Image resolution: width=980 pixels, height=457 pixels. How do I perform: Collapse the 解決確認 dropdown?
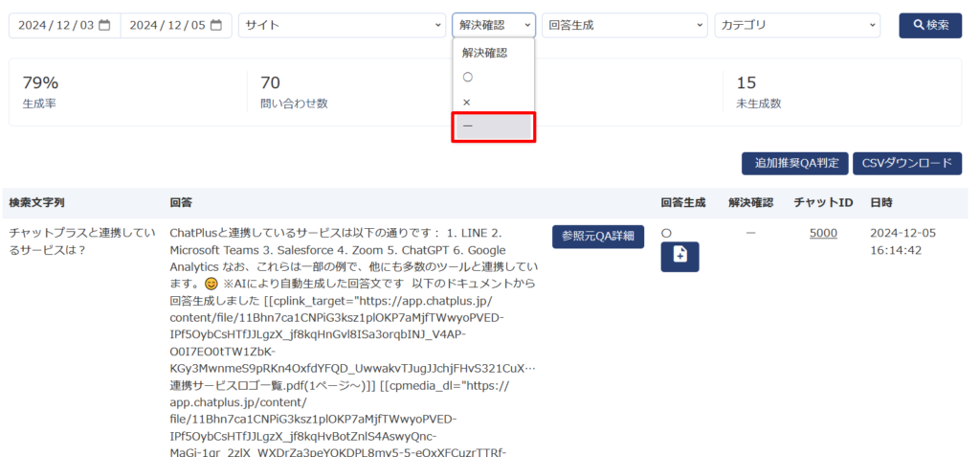point(493,26)
